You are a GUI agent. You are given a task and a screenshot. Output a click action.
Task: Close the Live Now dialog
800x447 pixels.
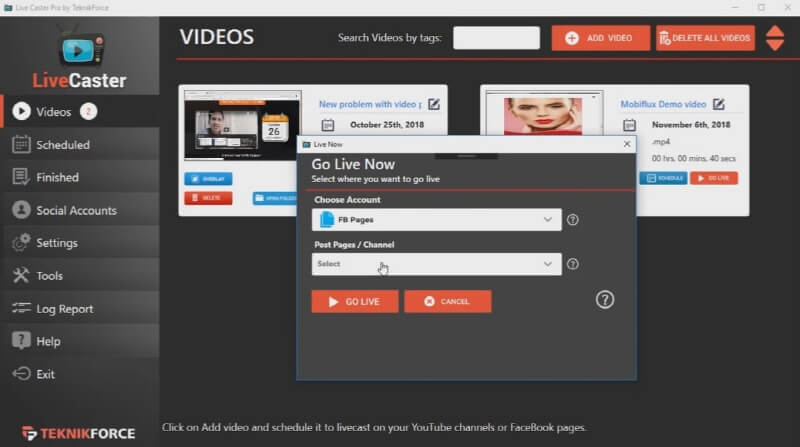coord(627,144)
